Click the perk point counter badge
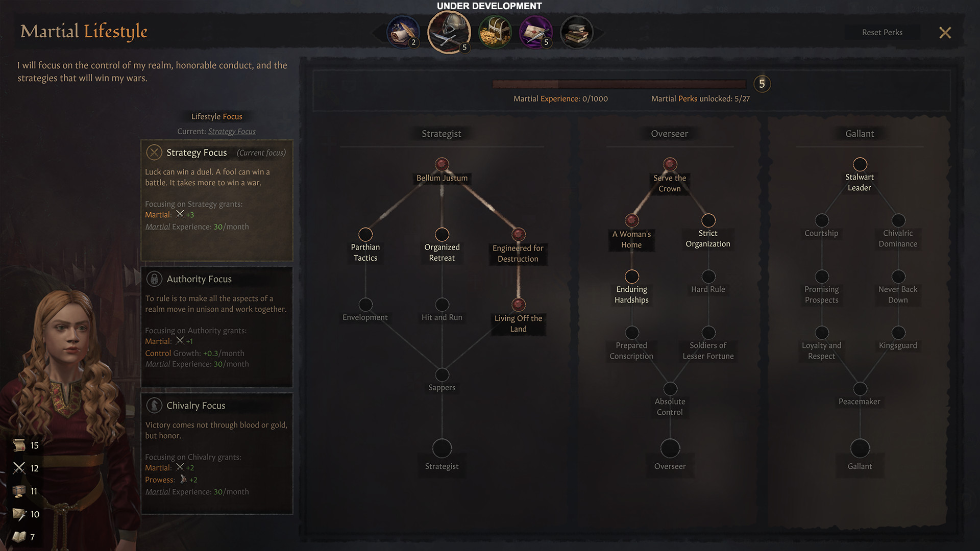Image resolution: width=980 pixels, height=551 pixels. point(761,84)
